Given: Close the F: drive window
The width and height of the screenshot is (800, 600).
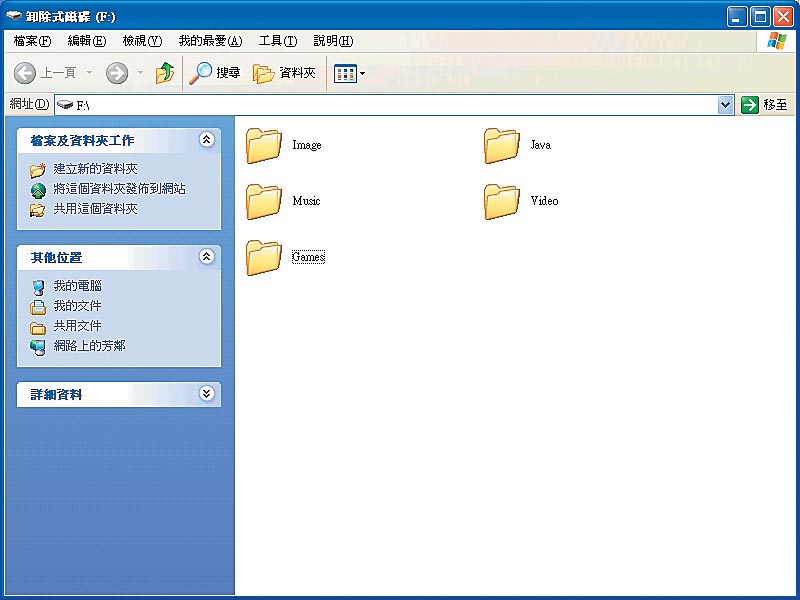Looking at the screenshot, I should 783,17.
